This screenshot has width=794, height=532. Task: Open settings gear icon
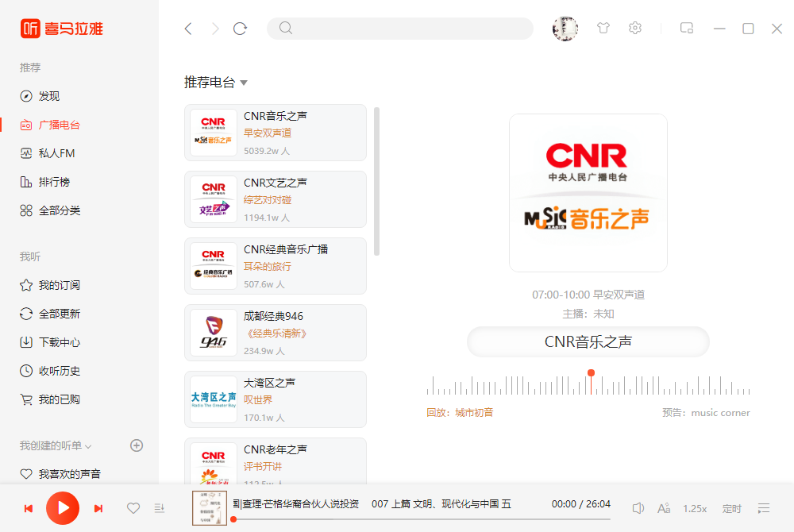pyautogui.click(x=635, y=28)
